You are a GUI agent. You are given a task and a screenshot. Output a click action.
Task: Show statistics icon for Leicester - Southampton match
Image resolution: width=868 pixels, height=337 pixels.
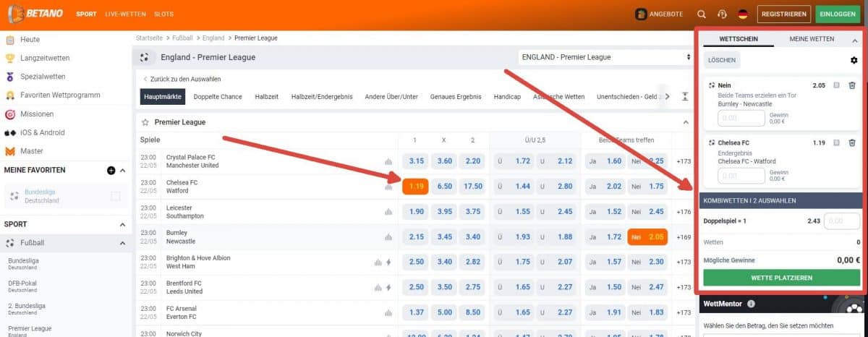388,212
